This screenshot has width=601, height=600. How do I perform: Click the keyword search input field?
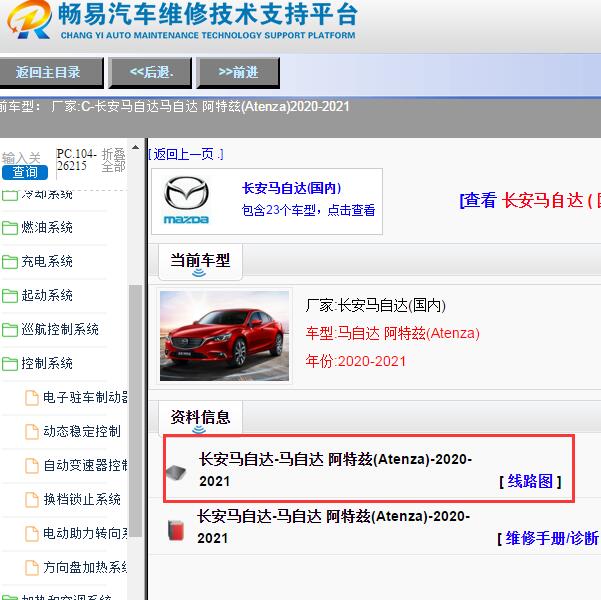tap(26, 158)
